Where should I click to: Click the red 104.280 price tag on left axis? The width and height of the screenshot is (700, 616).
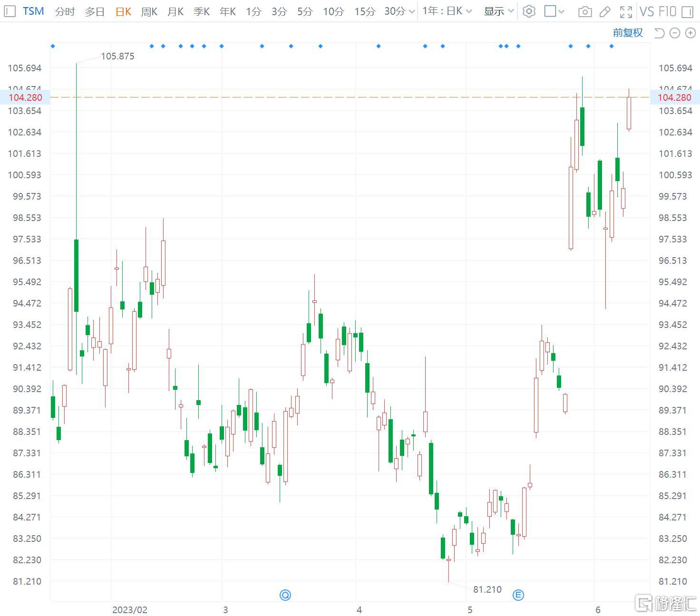(x=25, y=97)
